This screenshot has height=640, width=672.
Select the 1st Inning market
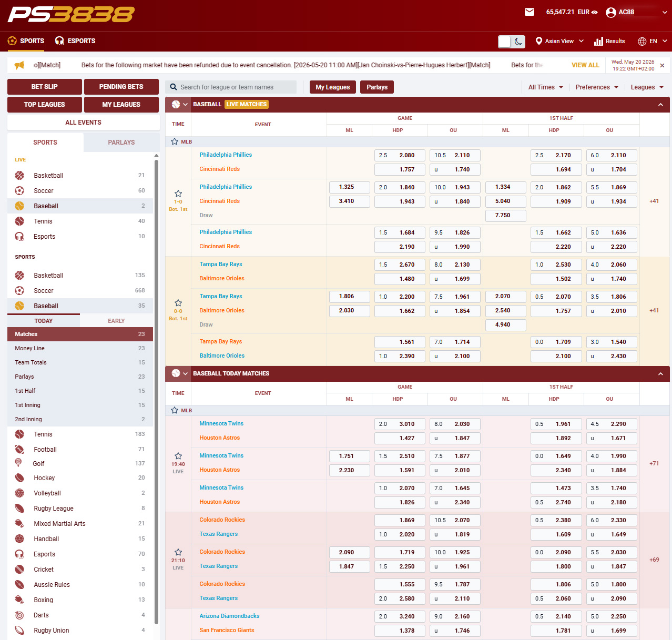pyautogui.click(x=80, y=405)
